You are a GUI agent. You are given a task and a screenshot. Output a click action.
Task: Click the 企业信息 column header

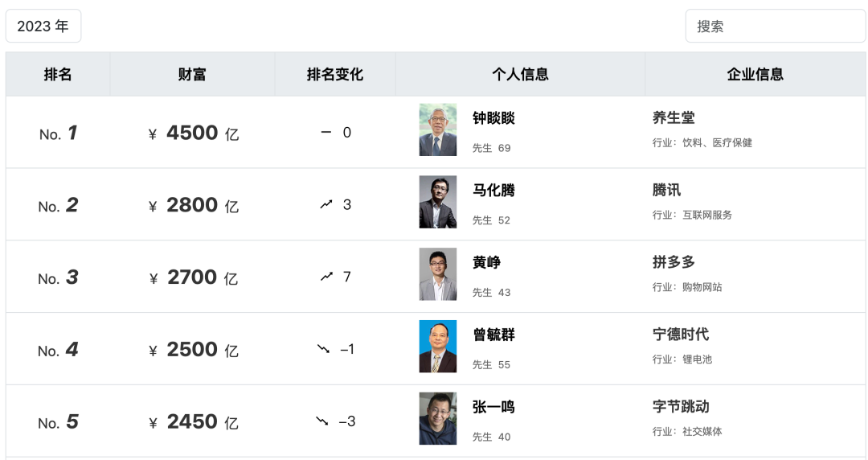coord(755,75)
